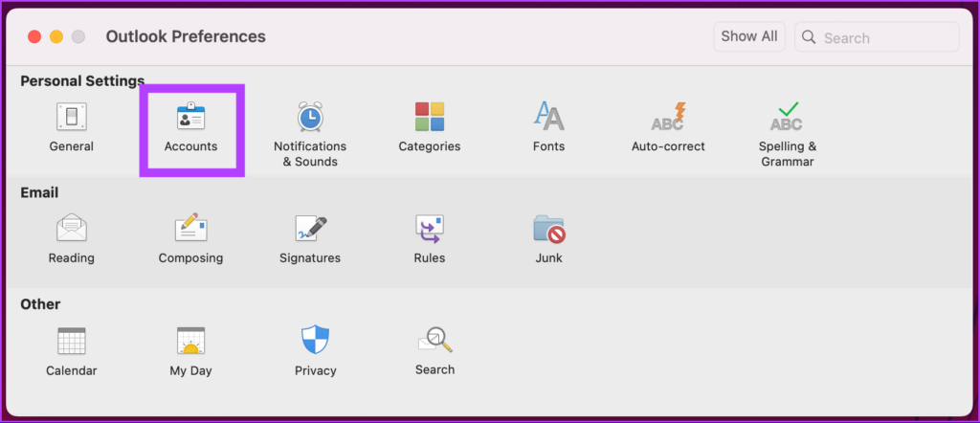This screenshot has height=423, width=980.
Task: Close the Outlook Preferences window
Action: pos(34,37)
